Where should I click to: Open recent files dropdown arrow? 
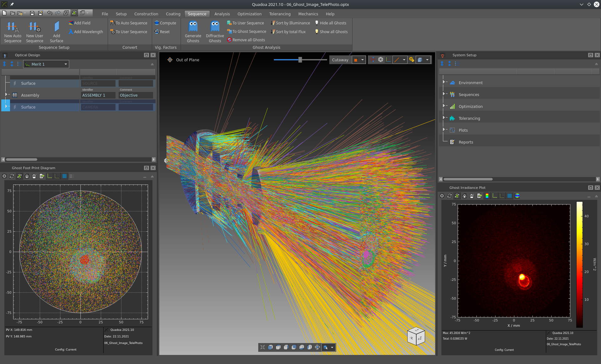tap(24, 13)
